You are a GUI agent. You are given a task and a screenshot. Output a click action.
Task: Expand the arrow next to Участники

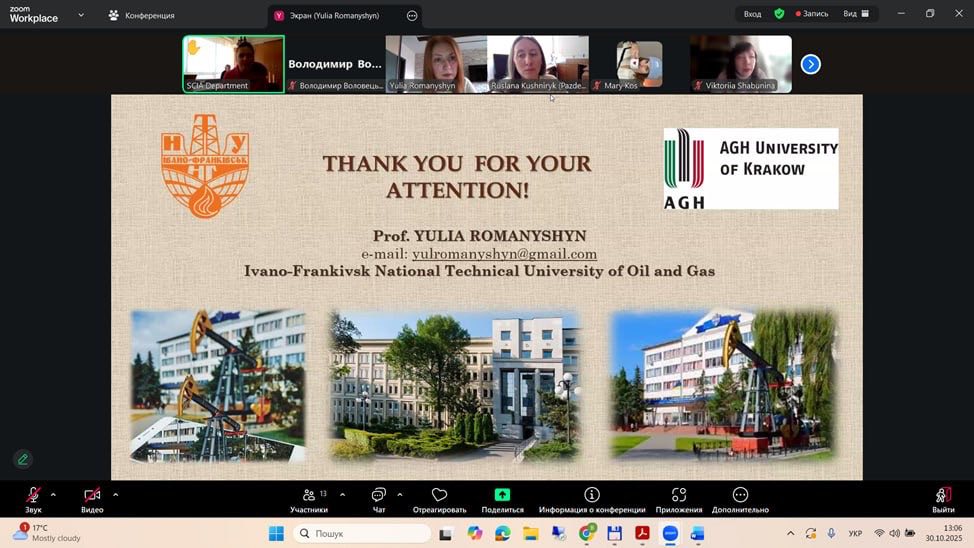342,494
